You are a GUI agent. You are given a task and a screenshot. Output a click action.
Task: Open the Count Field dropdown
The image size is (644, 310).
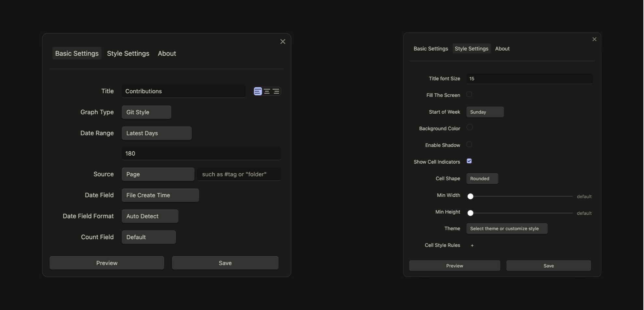coord(149,237)
